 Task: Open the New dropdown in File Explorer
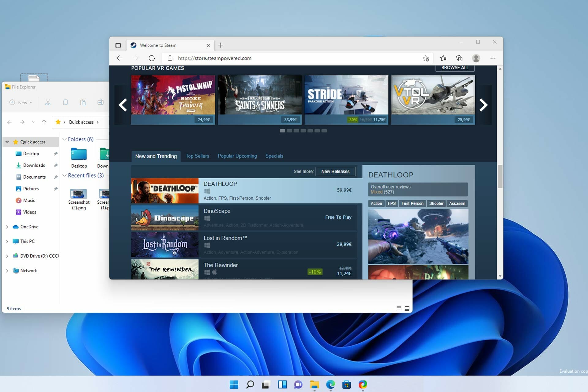21,103
